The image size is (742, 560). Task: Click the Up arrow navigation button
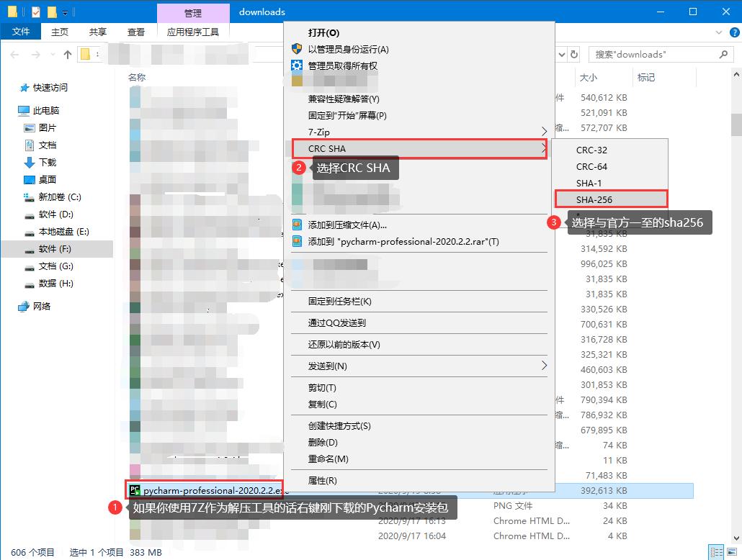click(x=68, y=55)
